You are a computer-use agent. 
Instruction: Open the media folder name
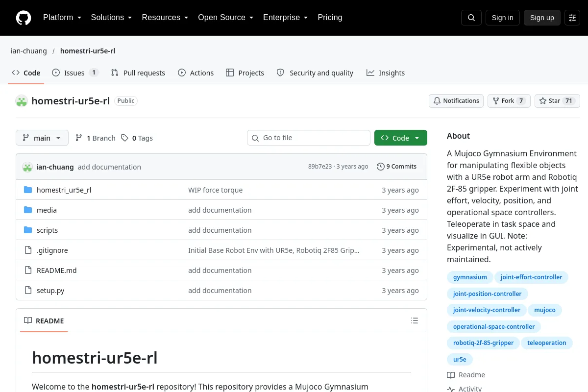[x=47, y=210]
